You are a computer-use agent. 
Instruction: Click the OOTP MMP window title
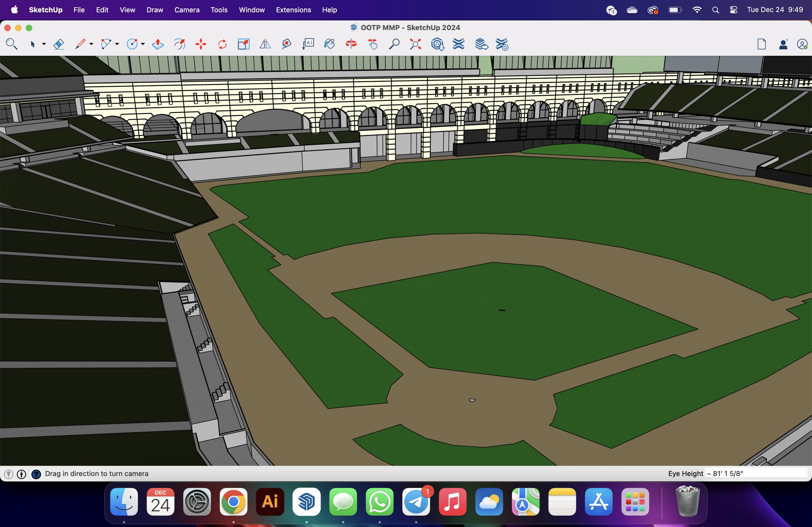[x=410, y=28]
